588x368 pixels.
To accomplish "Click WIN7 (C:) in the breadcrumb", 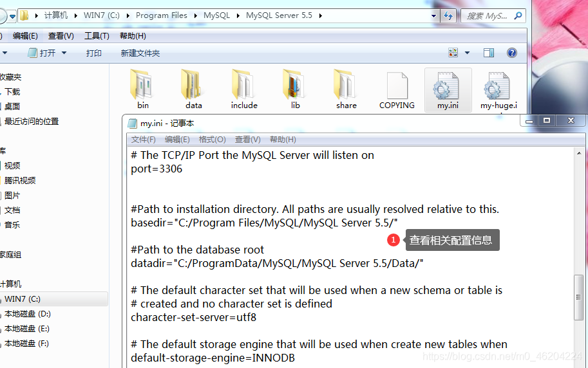I will (x=102, y=15).
